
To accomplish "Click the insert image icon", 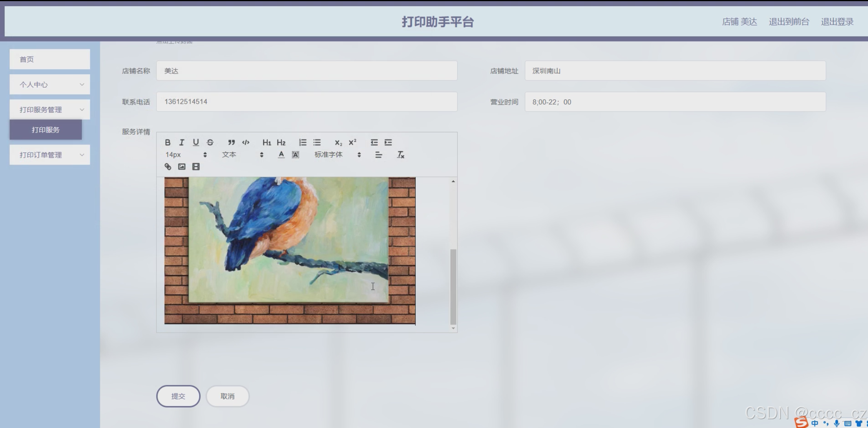I will (182, 167).
